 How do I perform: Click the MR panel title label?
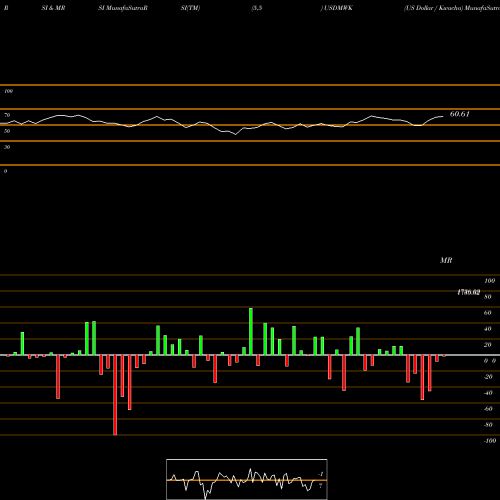click(446, 260)
